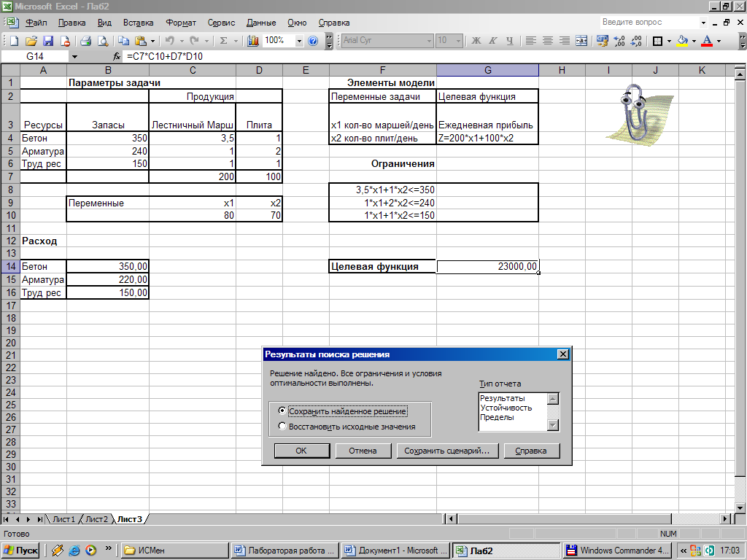This screenshot has width=747, height=560.
Task: Click the Merge and Center icon
Action: pos(581,41)
